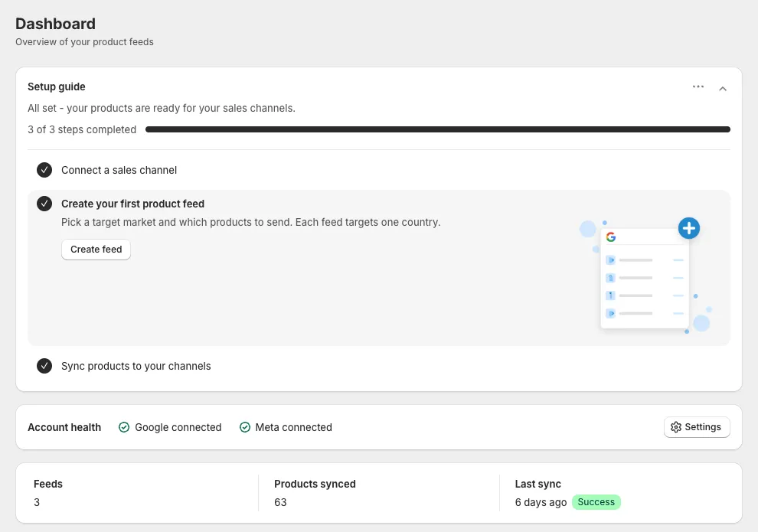Expand the Connect a sales channel step
The image size is (758, 532).
click(119, 170)
